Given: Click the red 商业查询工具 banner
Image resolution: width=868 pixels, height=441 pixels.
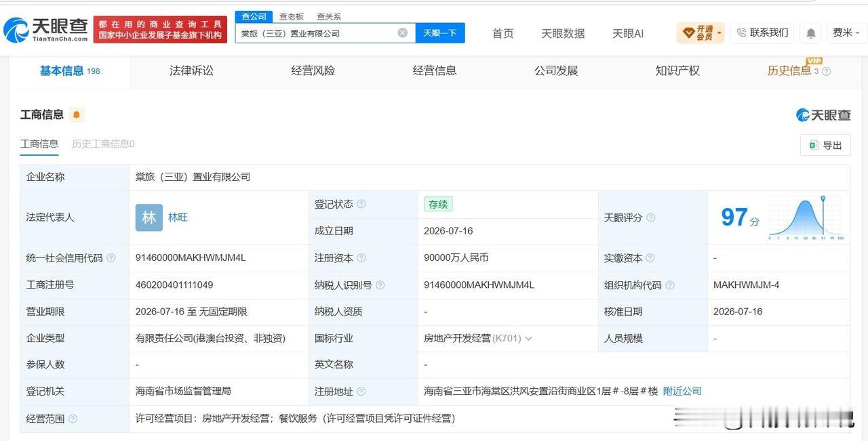Looking at the screenshot, I should tap(160, 30).
